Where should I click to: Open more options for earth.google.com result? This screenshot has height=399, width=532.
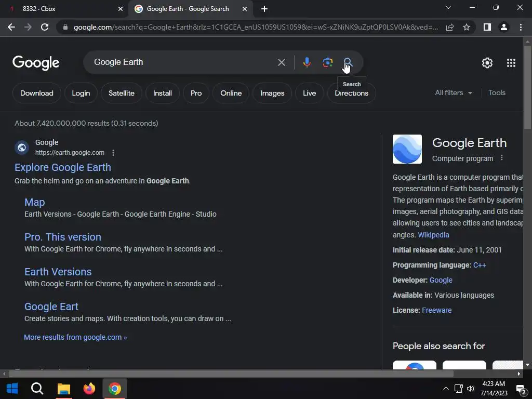pos(113,153)
